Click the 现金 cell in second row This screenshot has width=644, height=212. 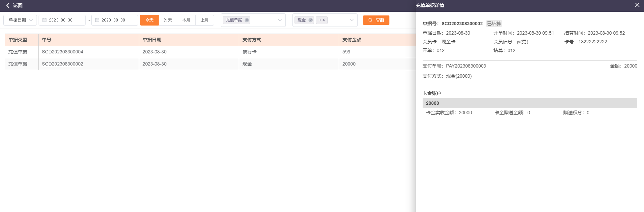click(289, 64)
